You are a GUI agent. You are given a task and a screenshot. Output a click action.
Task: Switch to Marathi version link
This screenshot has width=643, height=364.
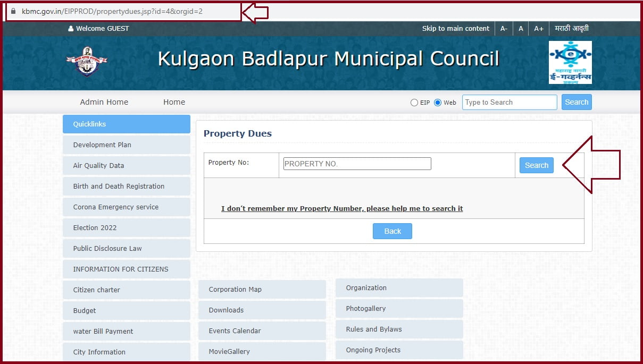click(571, 29)
